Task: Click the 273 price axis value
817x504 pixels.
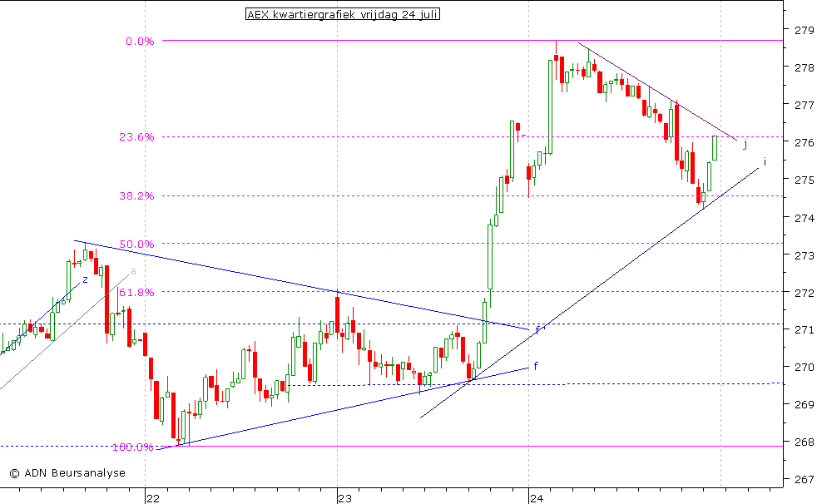Action: pyautogui.click(x=804, y=255)
